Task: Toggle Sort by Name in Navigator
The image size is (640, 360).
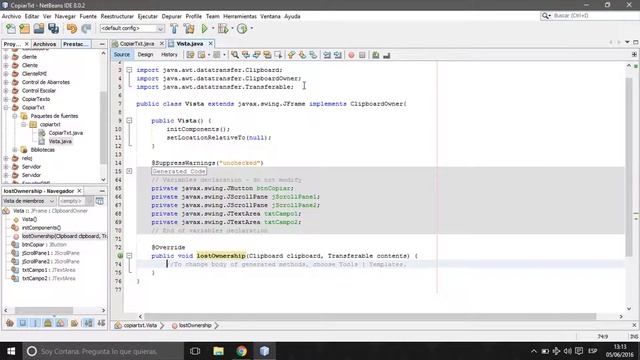Action: [x=88, y=323]
